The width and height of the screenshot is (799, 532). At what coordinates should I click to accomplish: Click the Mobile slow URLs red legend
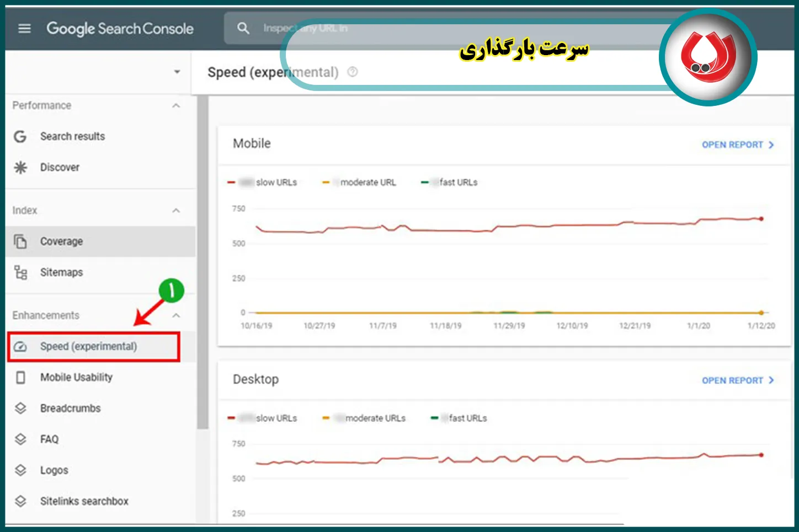262,182
